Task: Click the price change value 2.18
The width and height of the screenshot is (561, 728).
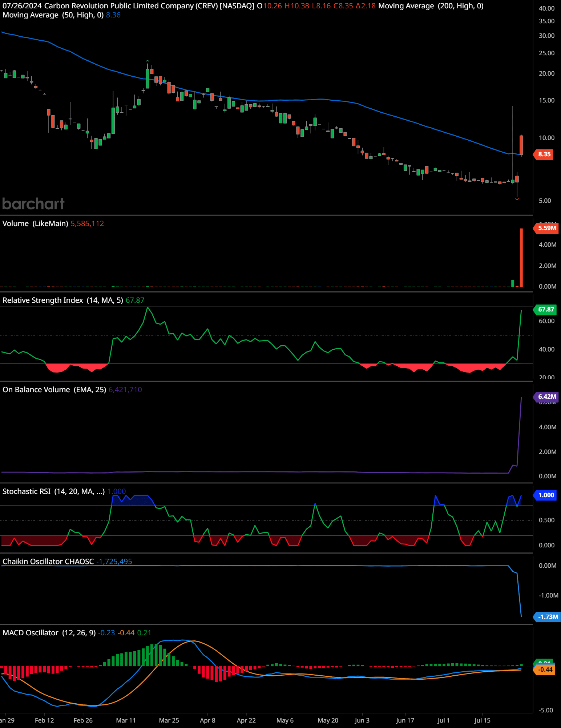Action: 368,6
